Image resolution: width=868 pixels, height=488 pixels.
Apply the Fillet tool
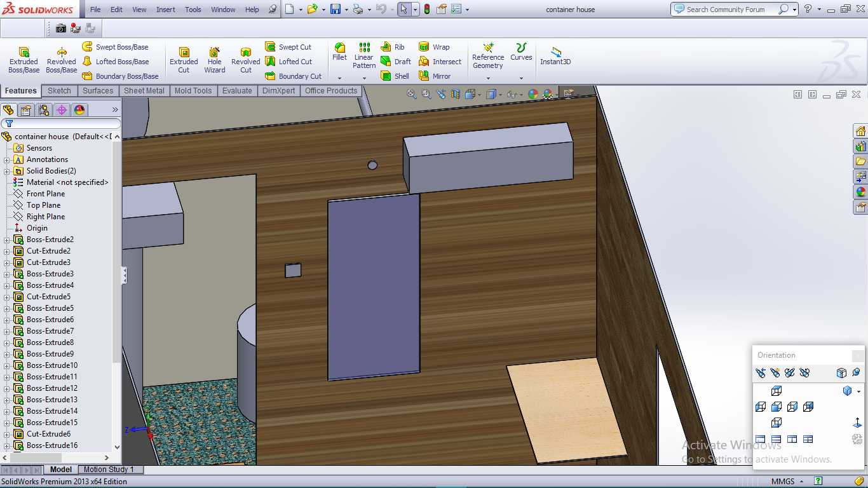[x=339, y=52]
